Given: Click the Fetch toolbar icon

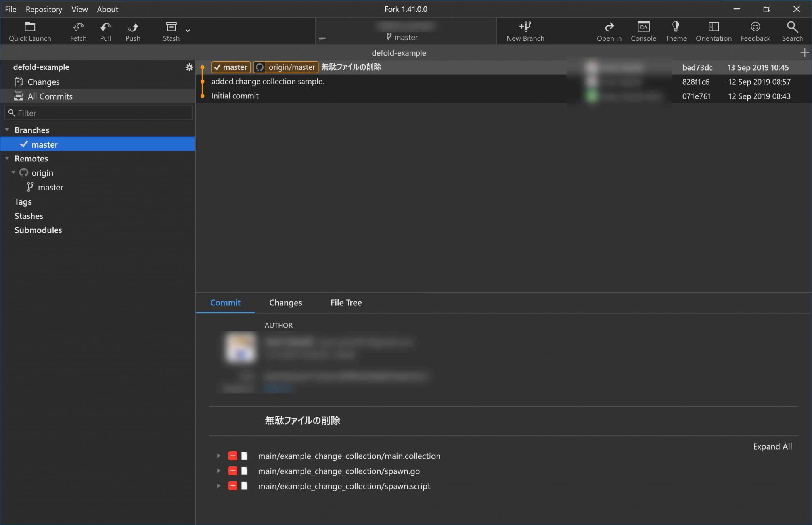Looking at the screenshot, I should (78, 27).
